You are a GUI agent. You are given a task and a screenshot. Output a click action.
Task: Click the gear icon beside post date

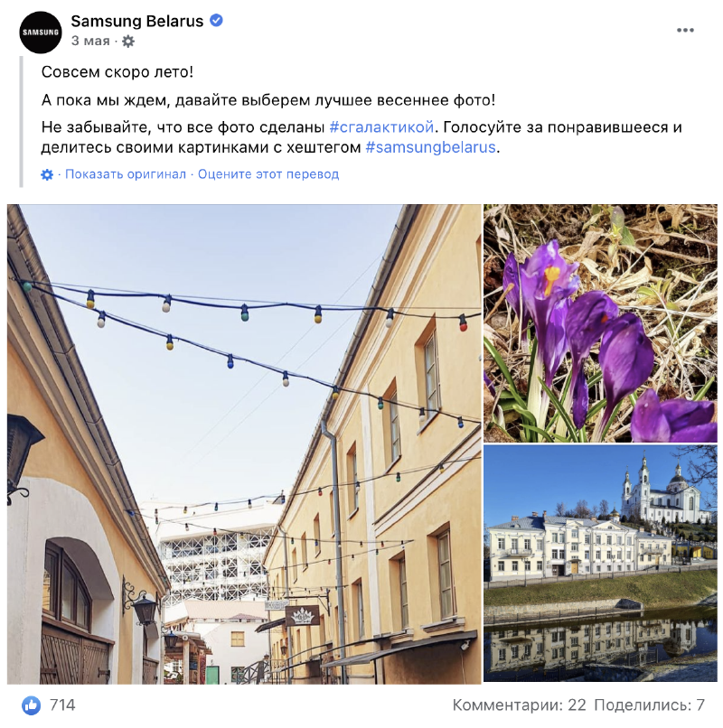[x=128, y=42]
